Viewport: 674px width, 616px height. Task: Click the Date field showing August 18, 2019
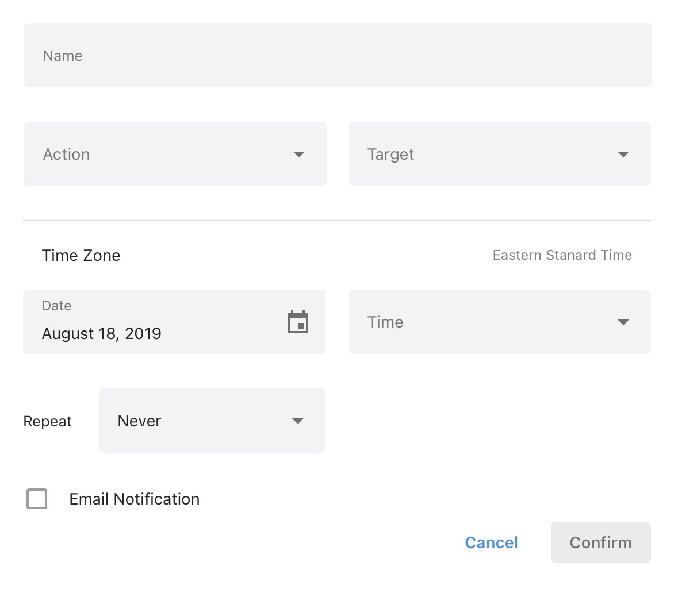pyautogui.click(x=174, y=322)
